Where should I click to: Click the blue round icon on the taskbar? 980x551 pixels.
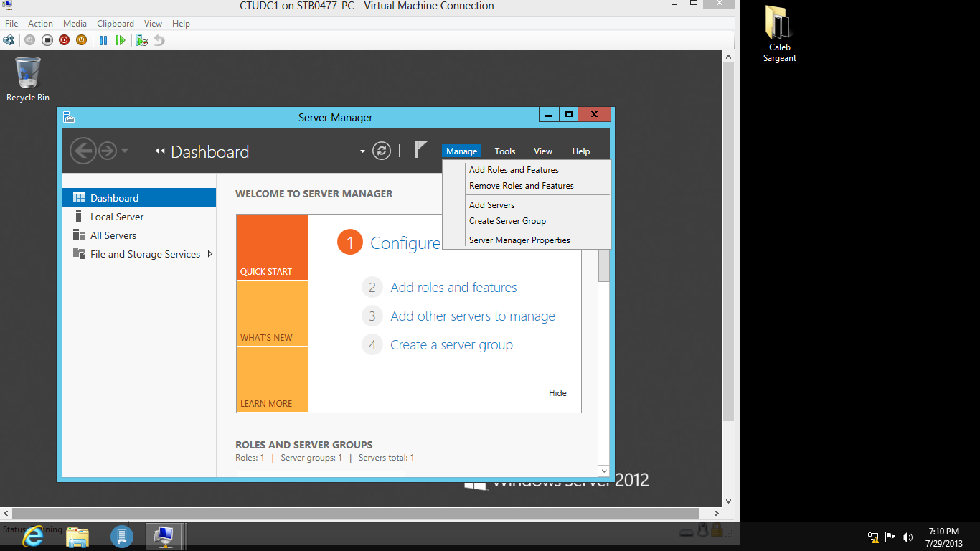(x=122, y=536)
